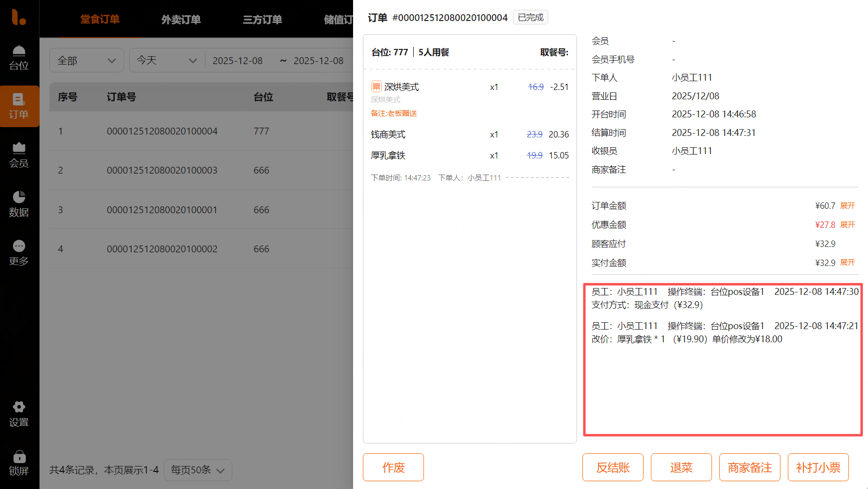Click the 改价: 厚乳拿铁 log entry

point(687,339)
